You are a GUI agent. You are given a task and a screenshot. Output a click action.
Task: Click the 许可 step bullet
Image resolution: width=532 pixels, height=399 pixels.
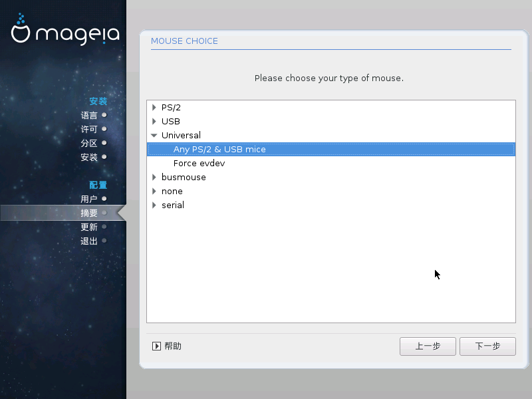(x=104, y=129)
